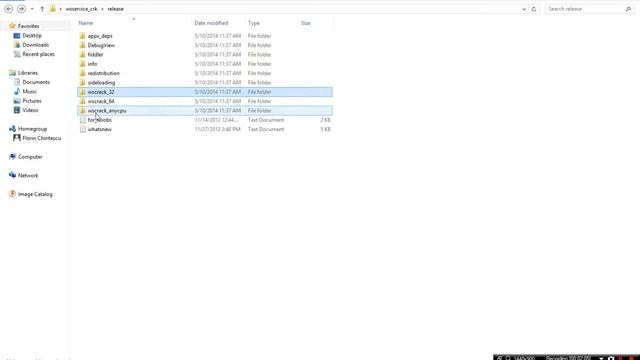Click the info folder icon
640x360 pixels.
click(x=82, y=64)
